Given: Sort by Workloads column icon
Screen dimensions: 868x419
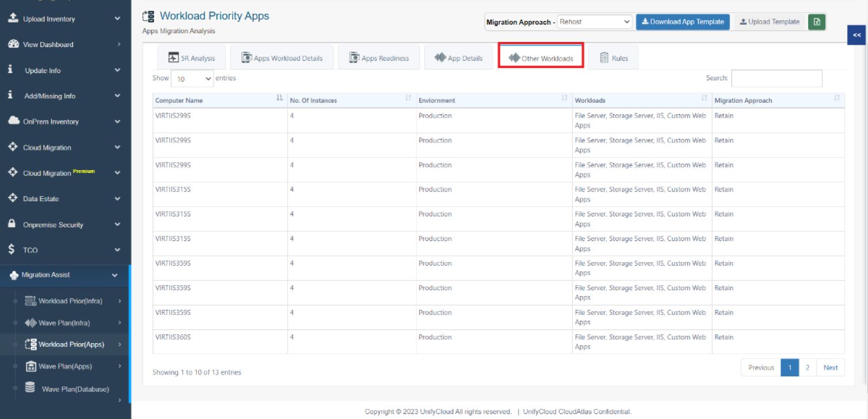Looking at the screenshot, I should pyautogui.click(x=704, y=98).
